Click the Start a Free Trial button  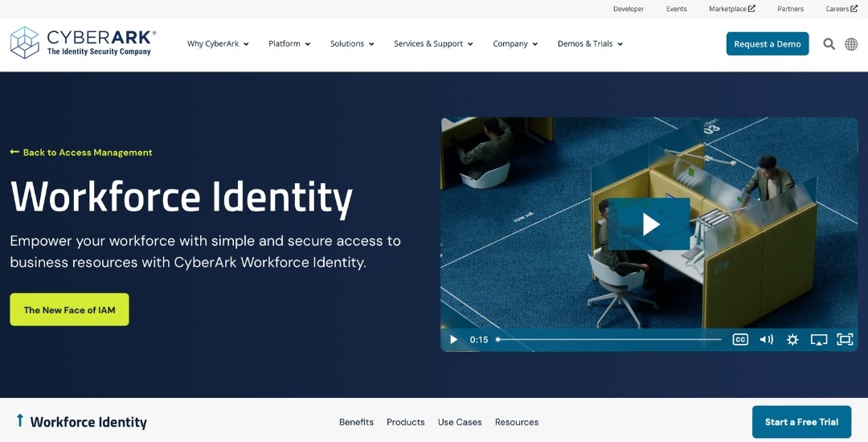pos(801,422)
